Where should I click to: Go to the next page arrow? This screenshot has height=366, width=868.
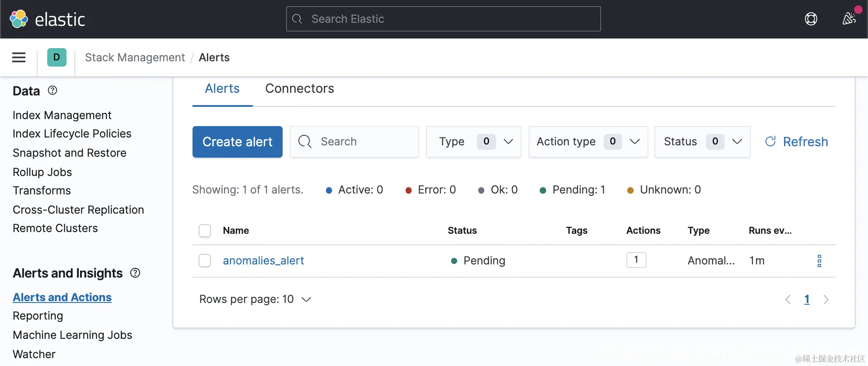(826, 299)
